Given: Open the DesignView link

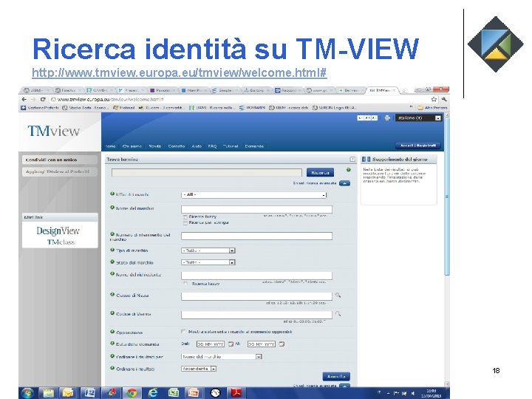Looking at the screenshot, I should coord(58,231).
